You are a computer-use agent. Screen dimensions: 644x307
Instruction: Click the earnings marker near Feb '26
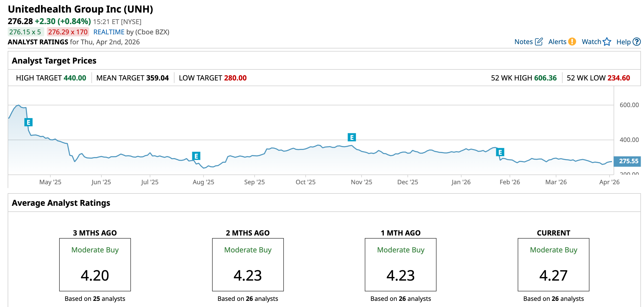click(500, 152)
